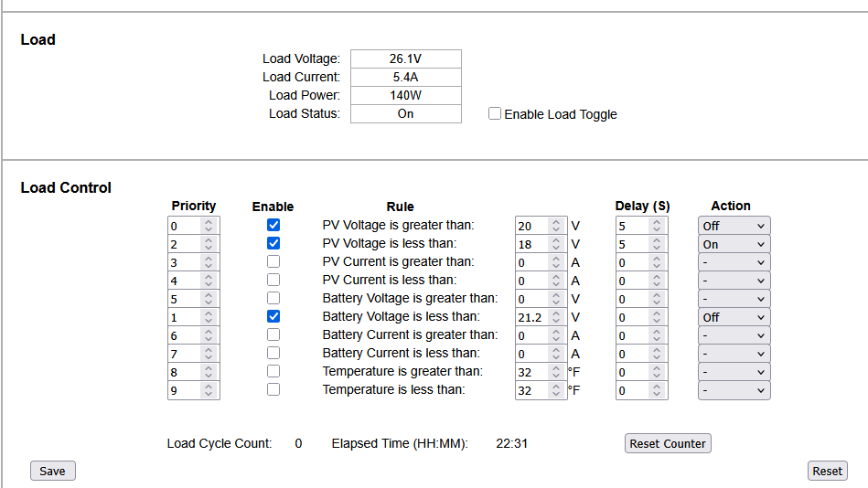This screenshot has height=488, width=868.
Task: Focus Delay field for Temperature less than
Action: (641, 390)
